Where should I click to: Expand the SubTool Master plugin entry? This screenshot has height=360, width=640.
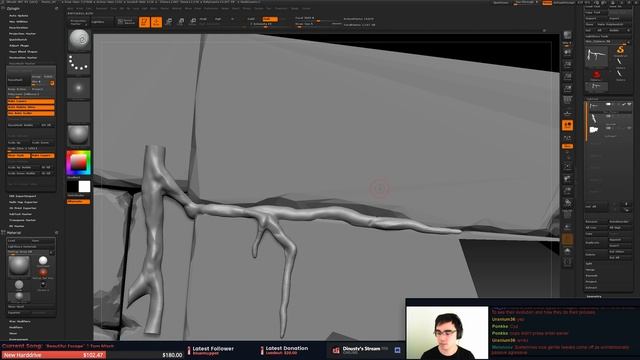(x=20, y=214)
